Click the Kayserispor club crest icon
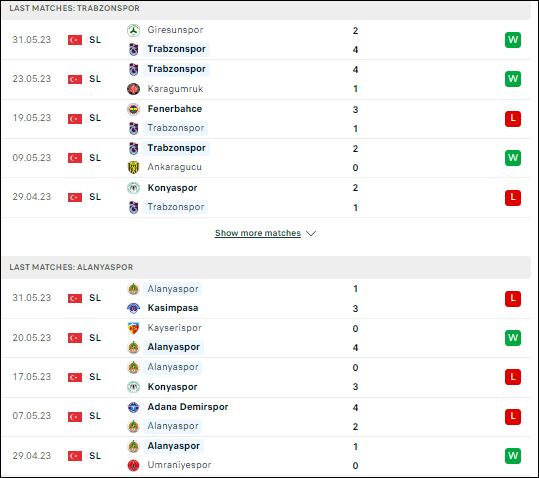This screenshot has width=539, height=478. click(133, 328)
